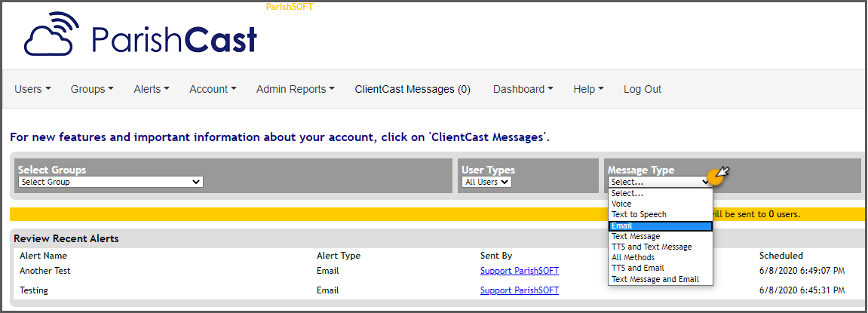The width and height of the screenshot is (868, 313).
Task: Click the Alert Name column header
Action: [43, 256]
